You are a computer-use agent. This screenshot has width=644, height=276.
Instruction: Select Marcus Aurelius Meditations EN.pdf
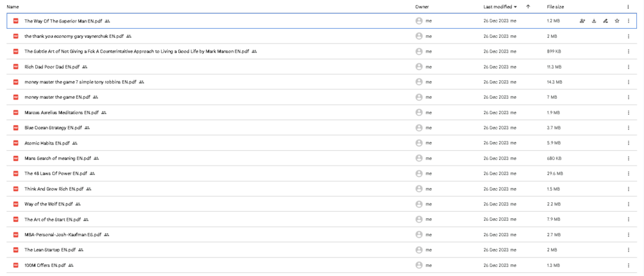(x=62, y=112)
